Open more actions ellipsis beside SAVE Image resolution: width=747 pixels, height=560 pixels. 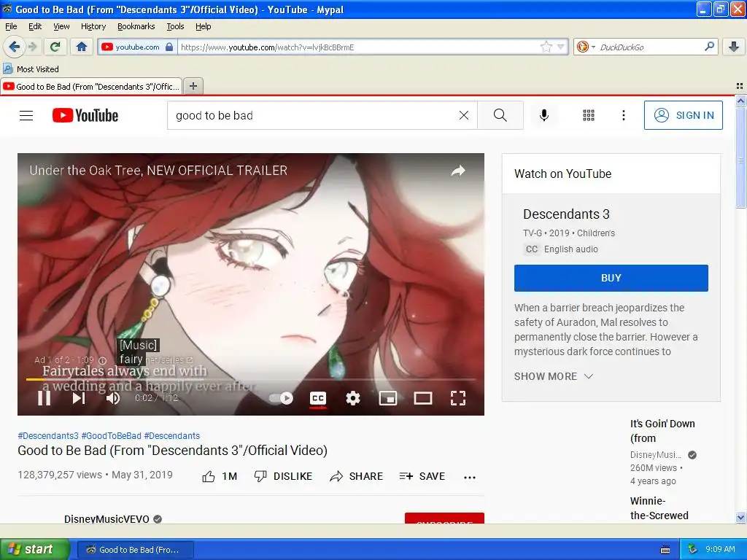470,477
